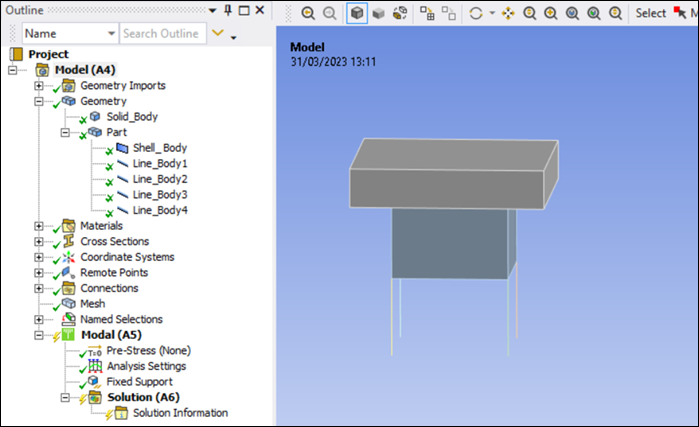Toggle shaded exterior with edges display

(x=357, y=13)
